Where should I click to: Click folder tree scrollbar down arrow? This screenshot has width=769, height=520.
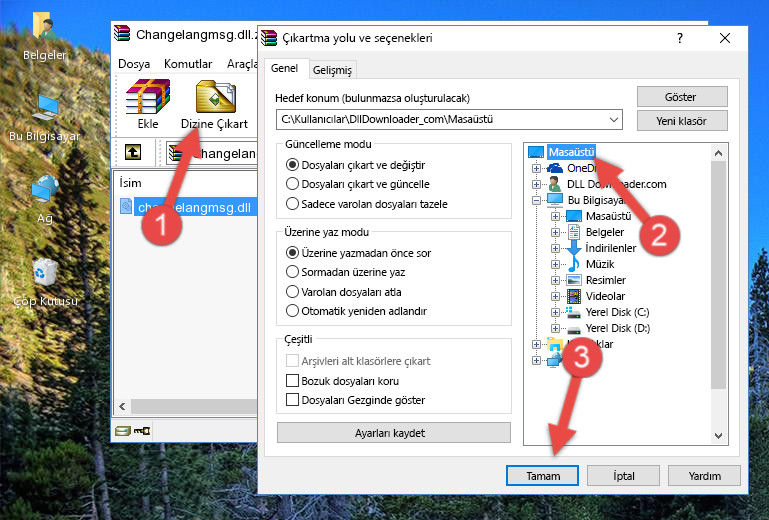click(x=718, y=436)
